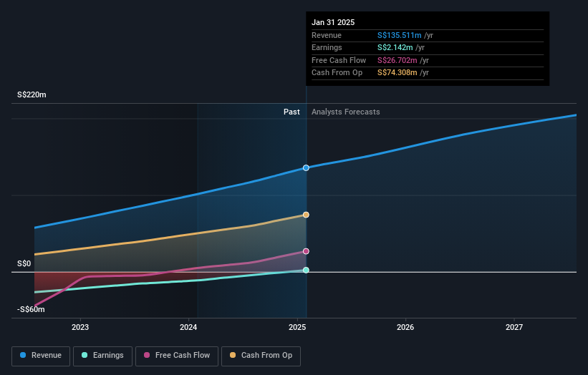Click the orange Cash From Op data point
This screenshot has height=375, width=588.
306,215
